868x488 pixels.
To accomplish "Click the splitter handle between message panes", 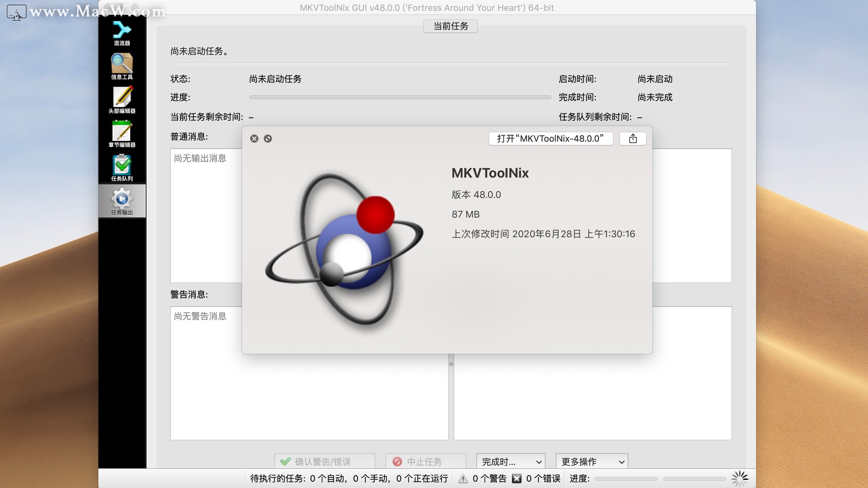I will point(451,364).
